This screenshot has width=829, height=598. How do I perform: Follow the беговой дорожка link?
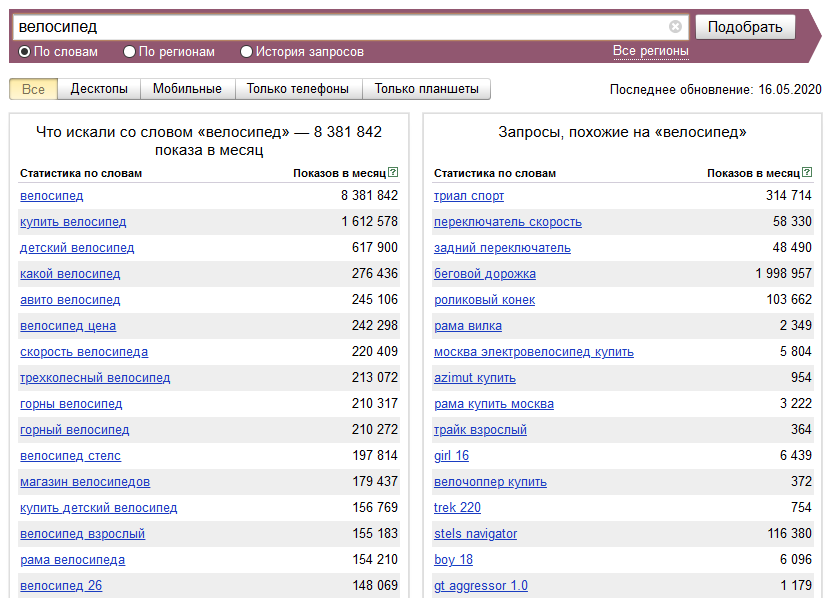pos(485,274)
